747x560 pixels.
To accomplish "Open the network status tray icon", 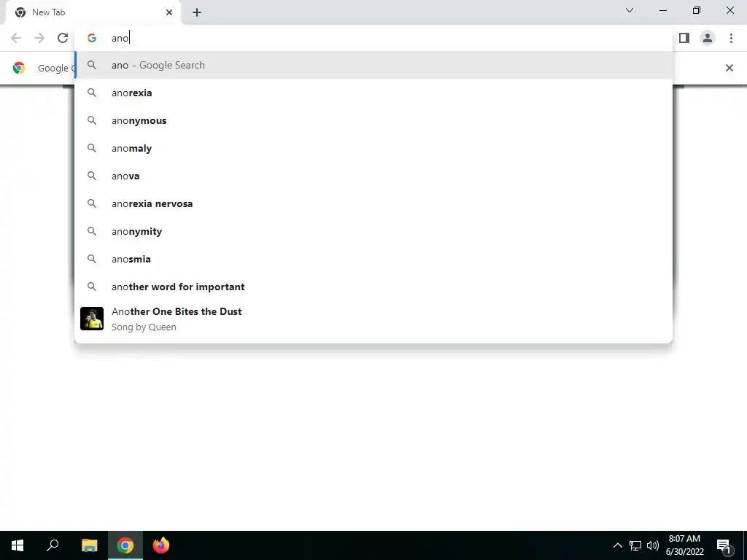I will 635,545.
